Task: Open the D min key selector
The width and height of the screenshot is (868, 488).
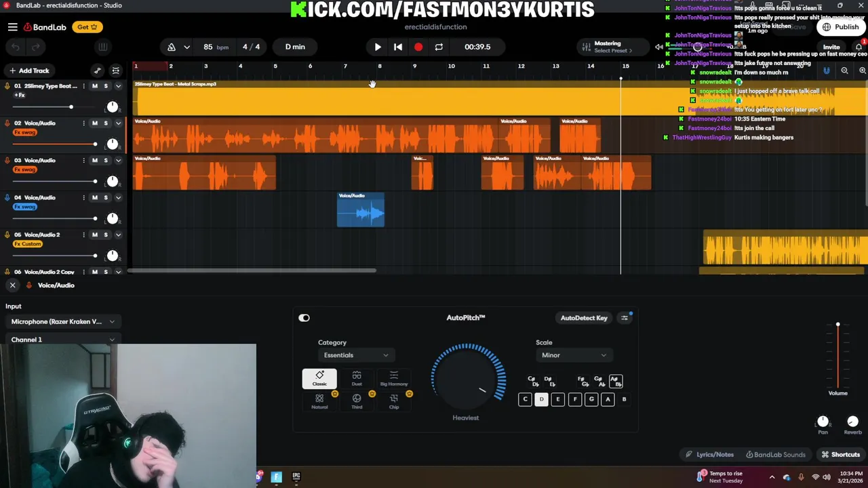Action: pos(295,47)
